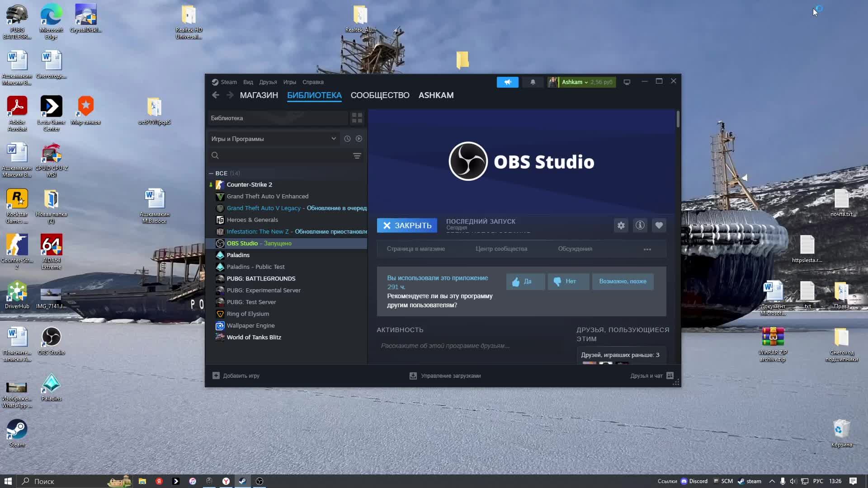Switch library to grid collections view
This screenshot has height=488, width=868.
coord(357,118)
